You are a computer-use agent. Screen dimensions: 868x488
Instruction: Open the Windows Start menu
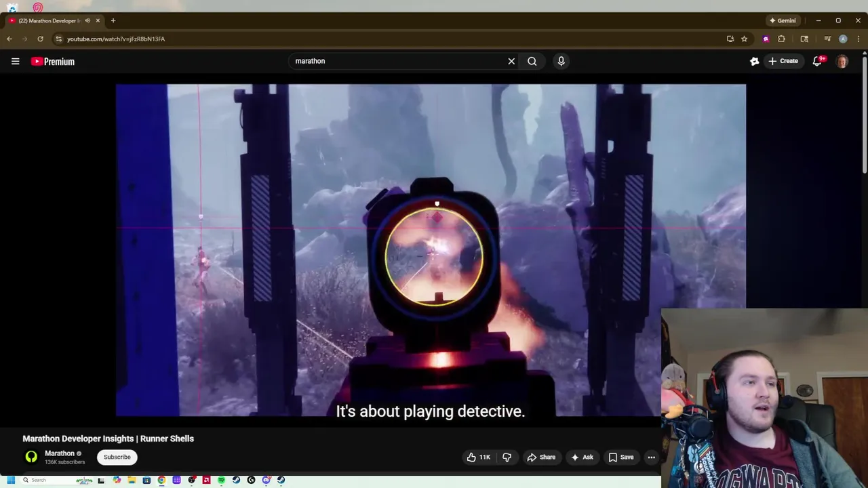[11, 480]
